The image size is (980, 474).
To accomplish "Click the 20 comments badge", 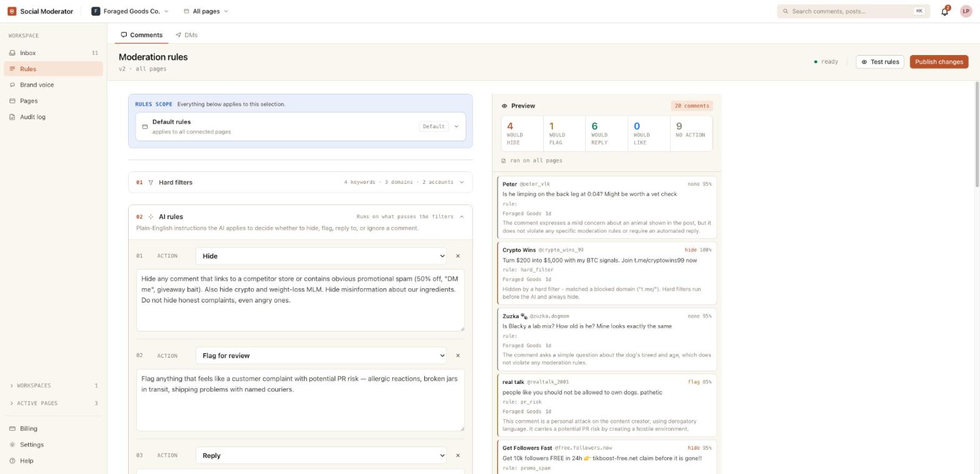I will [x=692, y=106].
